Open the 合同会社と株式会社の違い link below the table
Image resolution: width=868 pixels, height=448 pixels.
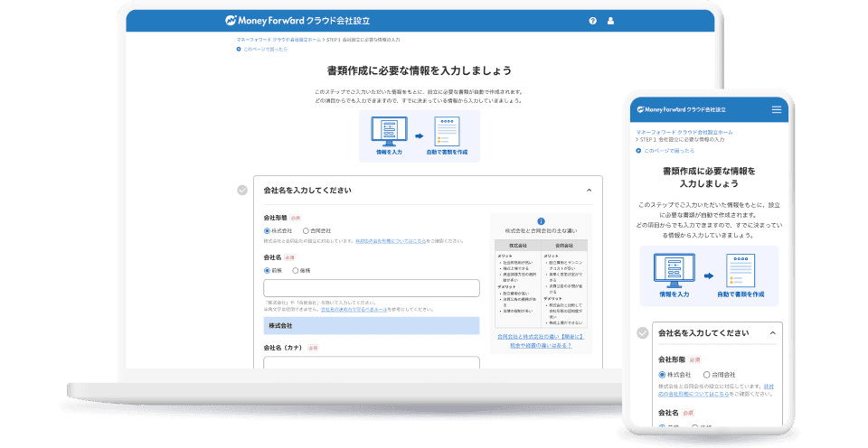pyautogui.click(x=541, y=341)
